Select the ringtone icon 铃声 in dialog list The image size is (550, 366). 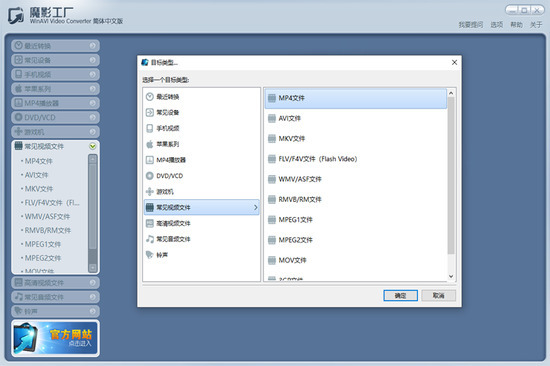coord(150,255)
